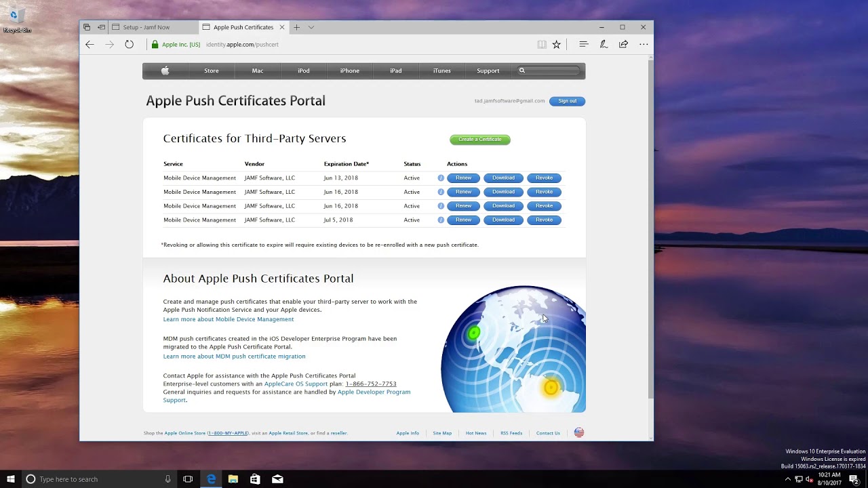The height and width of the screenshot is (488, 868).
Task: Download the Jun 13, 2018 certificate
Action: [503, 178]
